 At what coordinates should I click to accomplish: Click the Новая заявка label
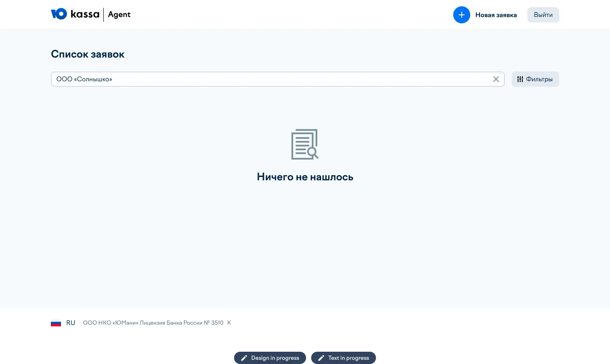(496, 15)
